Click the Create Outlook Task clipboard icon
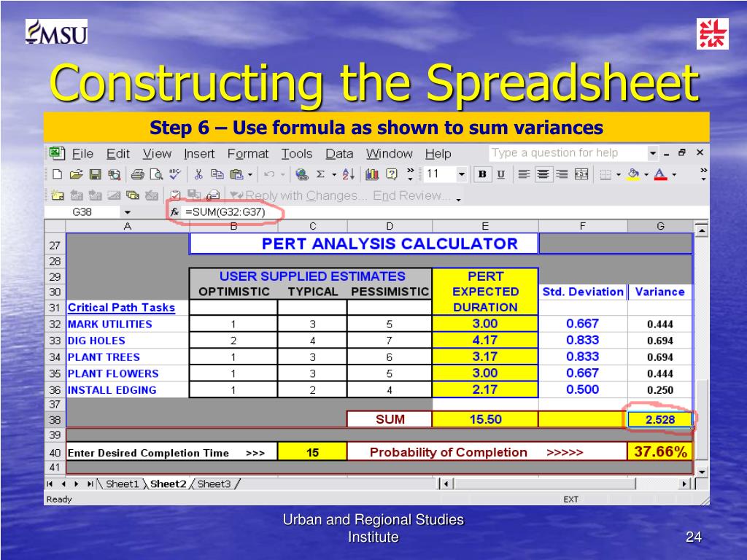This screenshot has height=560, width=747. (x=175, y=195)
